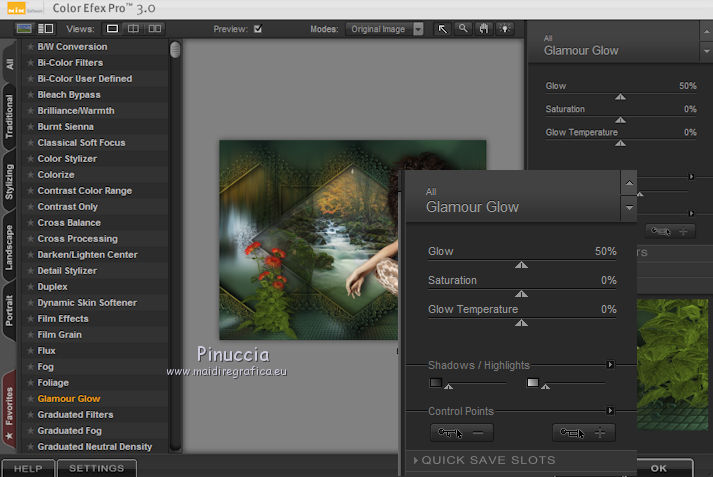
Task: Expand the Shadows / Highlights section
Action: click(x=610, y=365)
